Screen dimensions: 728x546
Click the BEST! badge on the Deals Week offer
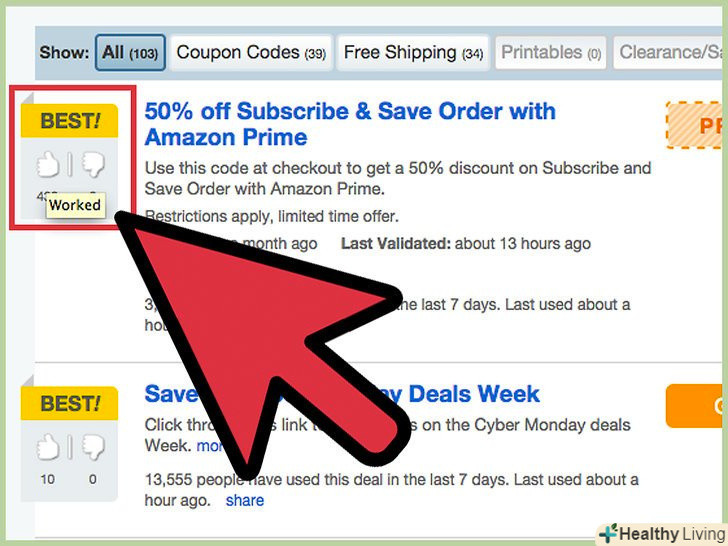[69, 404]
